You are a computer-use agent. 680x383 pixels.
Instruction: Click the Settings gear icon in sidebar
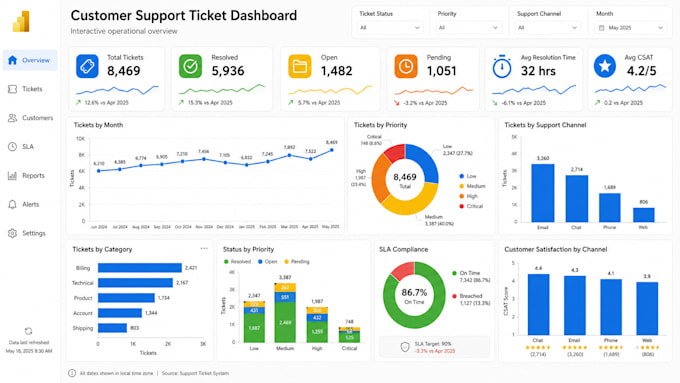pos(12,233)
